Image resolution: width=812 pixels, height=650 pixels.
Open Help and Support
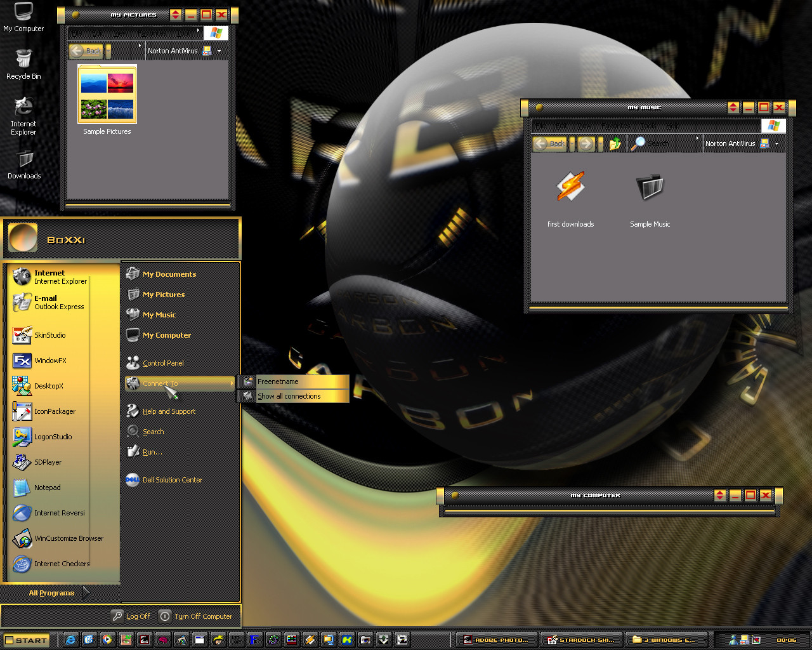tap(161, 411)
